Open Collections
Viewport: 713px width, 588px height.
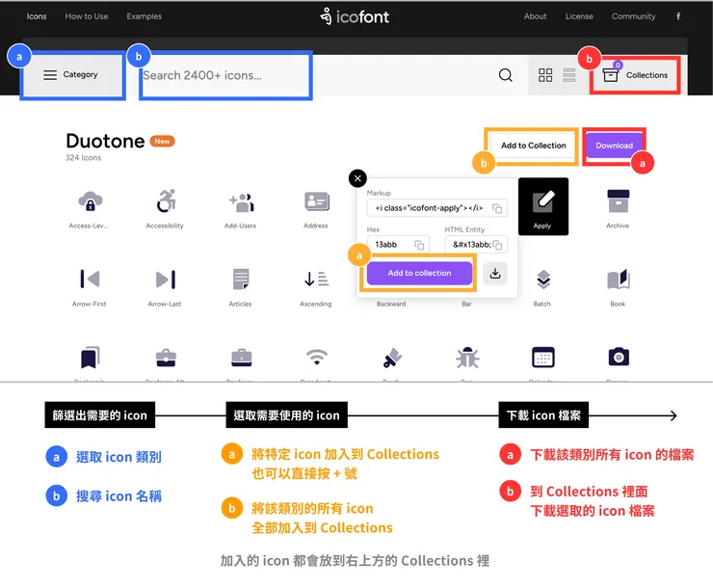(x=635, y=75)
